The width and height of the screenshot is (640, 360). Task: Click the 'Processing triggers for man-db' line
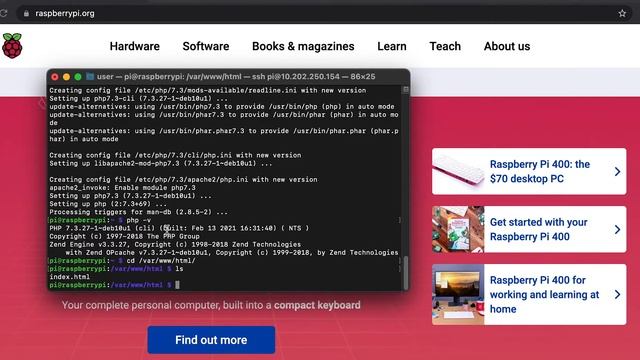click(x=138, y=212)
